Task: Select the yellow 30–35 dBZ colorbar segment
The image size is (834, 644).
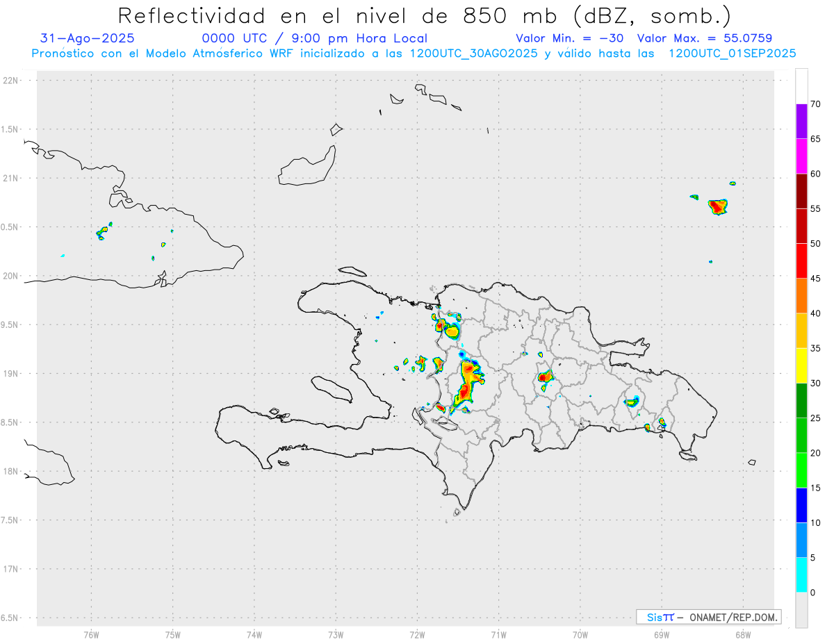Action: click(x=801, y=365)
